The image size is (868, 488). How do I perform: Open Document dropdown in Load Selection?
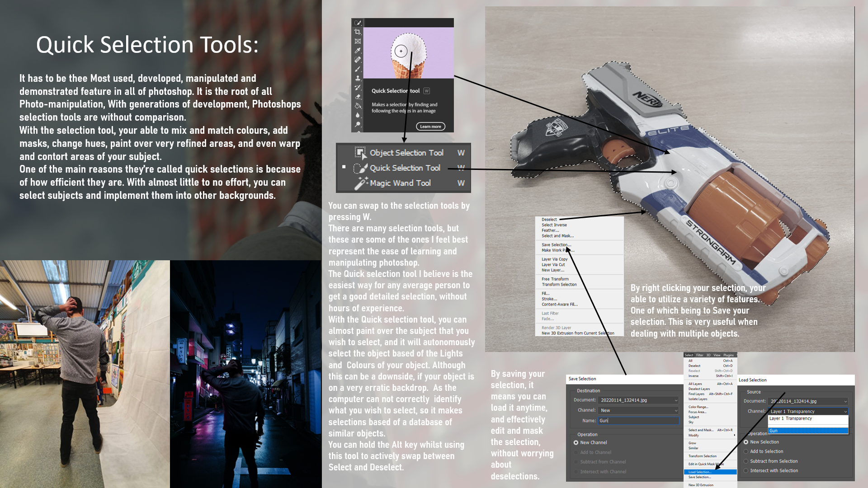[808, 401]
